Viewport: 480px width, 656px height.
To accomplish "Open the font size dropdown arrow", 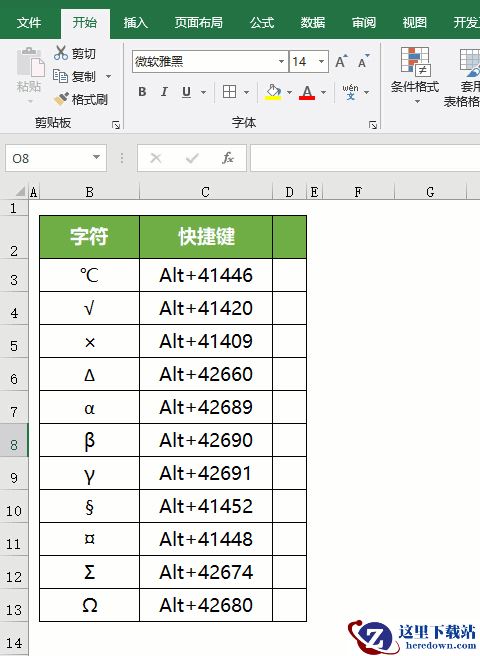I will 321,62.
